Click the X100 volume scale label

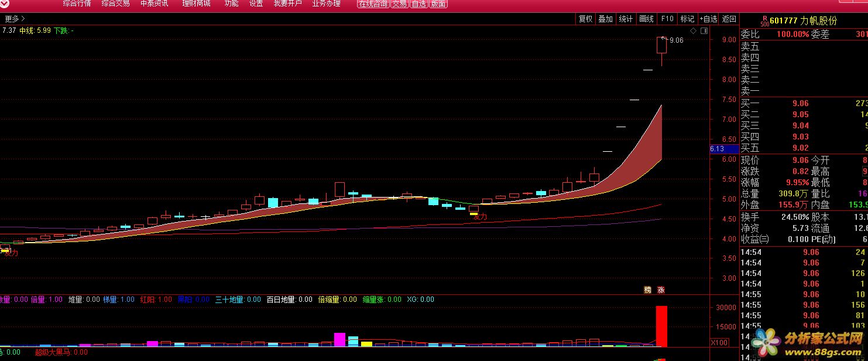point(719,342)
